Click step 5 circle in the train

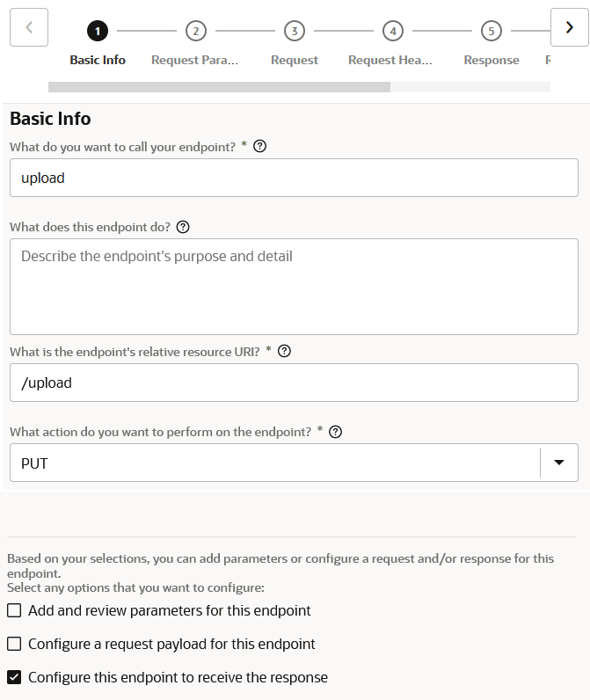pyautogui.click(x=492, y=32)
